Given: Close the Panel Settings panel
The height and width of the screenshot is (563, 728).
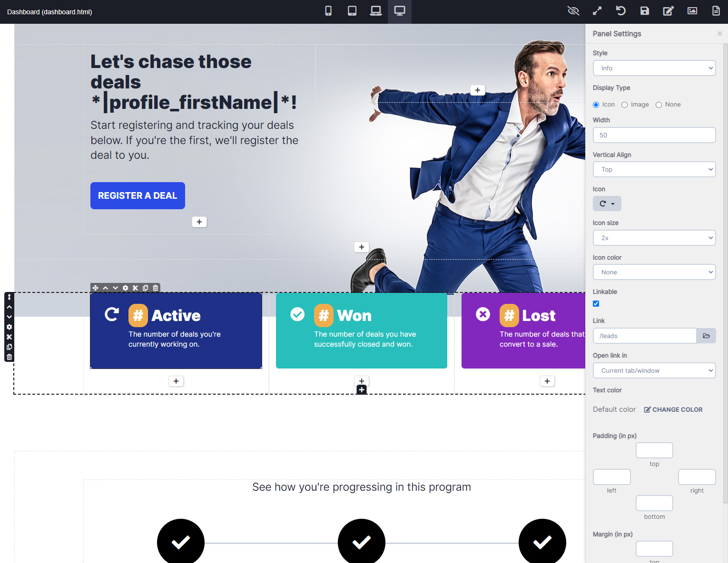Looking at the screenshot, I should tap(719, 33).
